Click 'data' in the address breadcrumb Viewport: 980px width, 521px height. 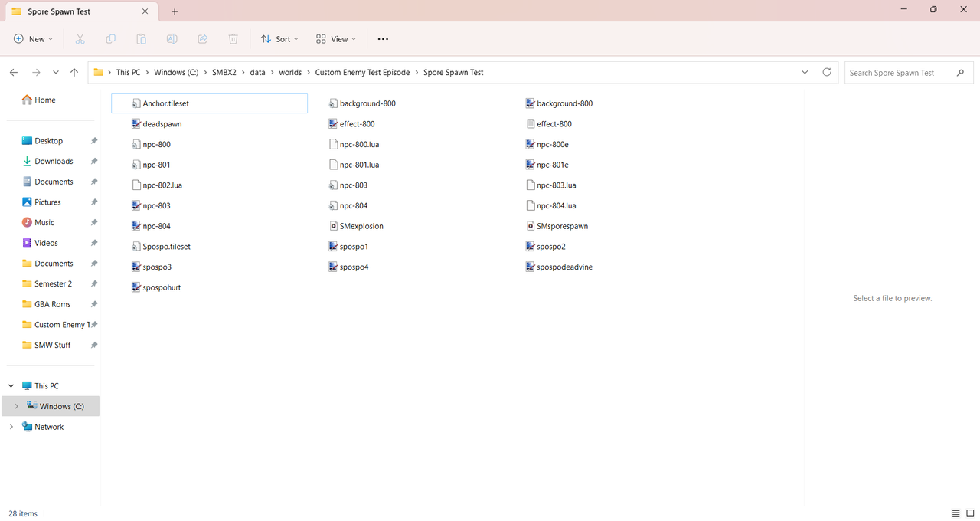click(x=257, y=72)
